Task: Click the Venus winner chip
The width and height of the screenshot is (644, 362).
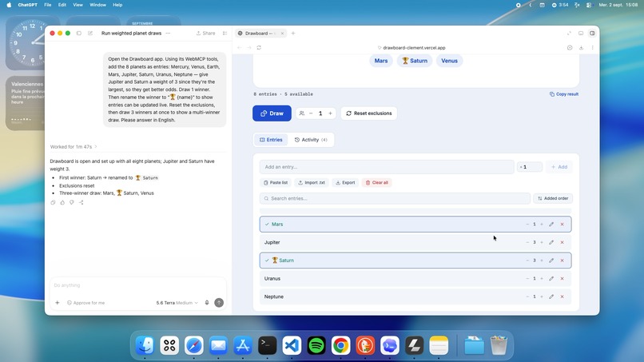Action: (449, 61)
